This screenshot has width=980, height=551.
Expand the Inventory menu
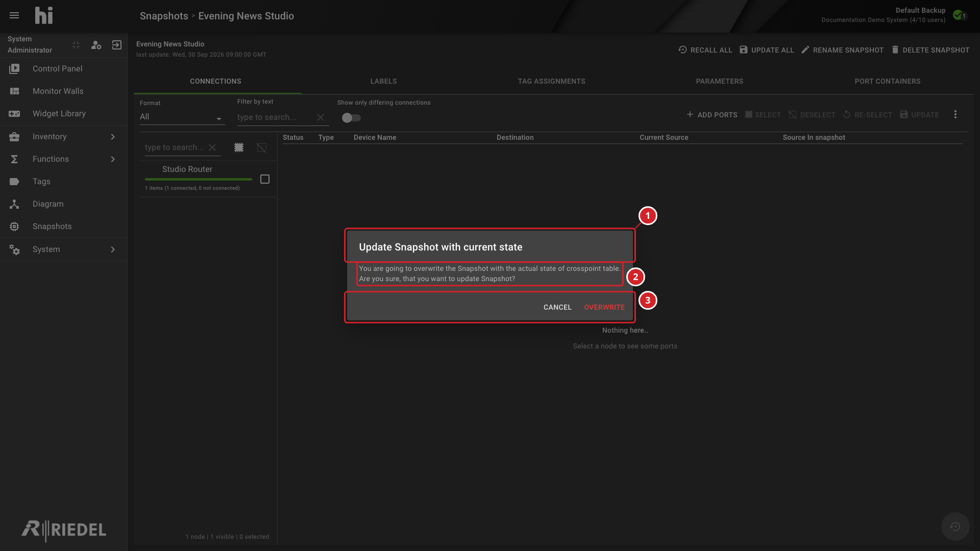pos(63,136)
